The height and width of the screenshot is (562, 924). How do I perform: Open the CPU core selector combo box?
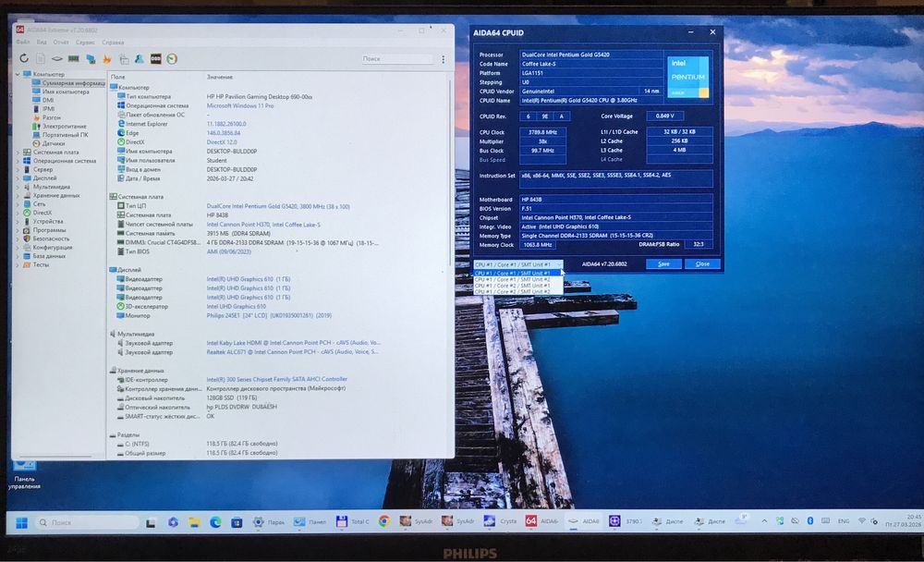point(518,264)
